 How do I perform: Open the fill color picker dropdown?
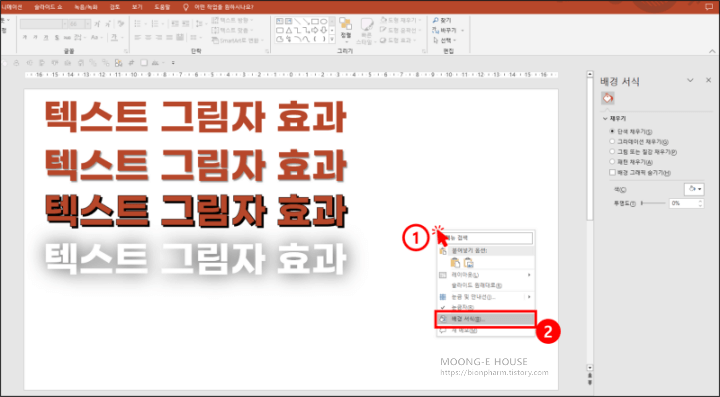point(694,189)
